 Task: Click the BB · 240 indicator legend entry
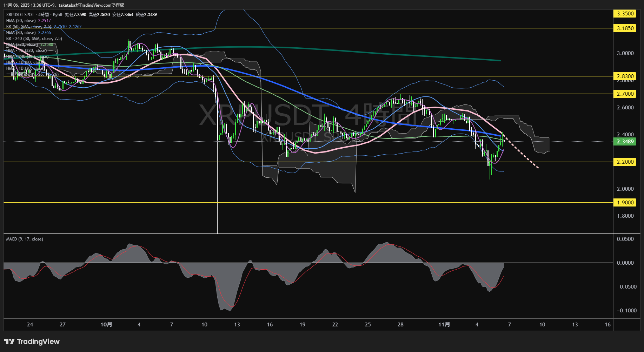(34, 39)
